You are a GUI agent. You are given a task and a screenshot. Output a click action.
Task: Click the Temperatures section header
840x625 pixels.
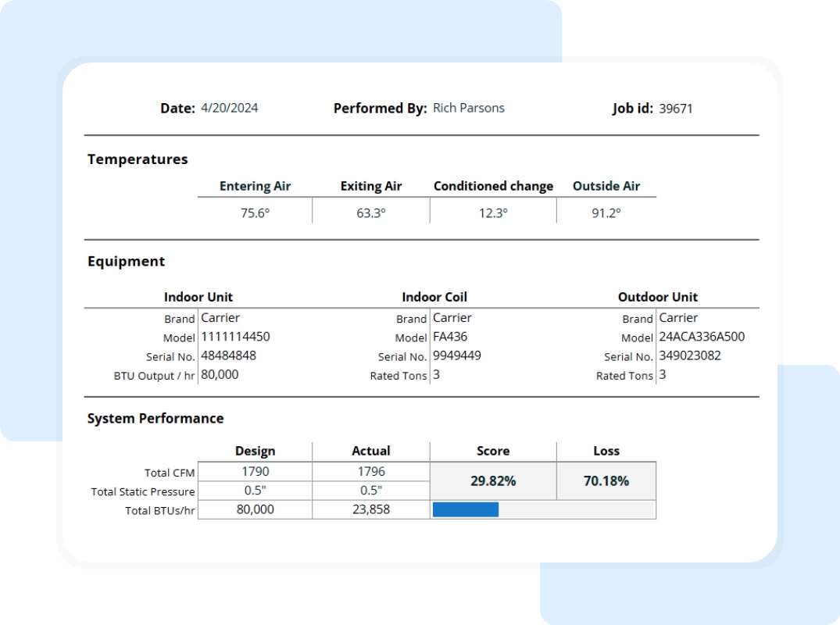point(138,159)
